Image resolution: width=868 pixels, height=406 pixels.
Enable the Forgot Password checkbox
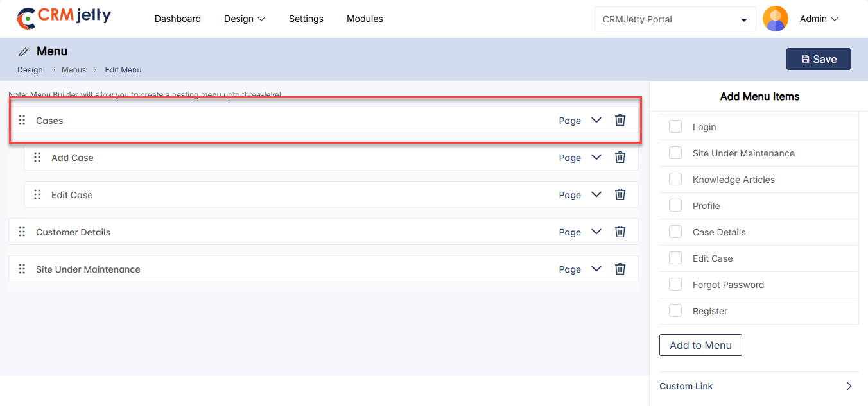tap(675, 284)
